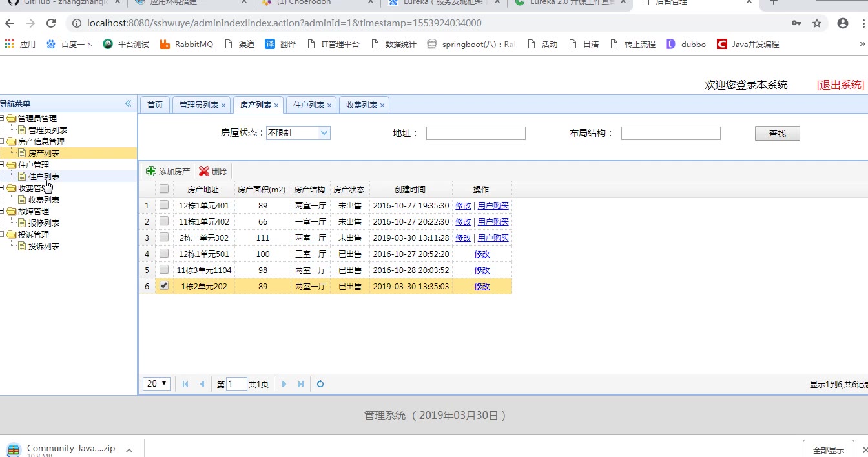Collapse navigation menu with double-arrow icon
This screenshot has height=457, width=868.
point(128,103)
